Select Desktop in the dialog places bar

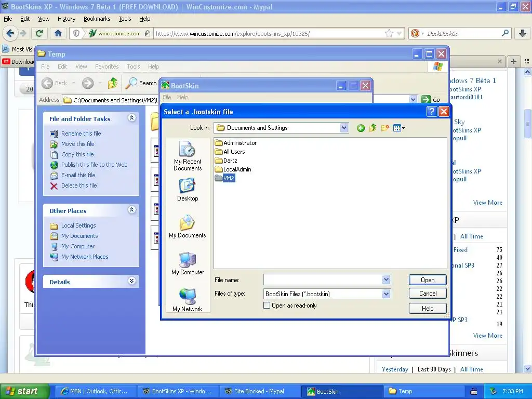[x=188, y=190]
